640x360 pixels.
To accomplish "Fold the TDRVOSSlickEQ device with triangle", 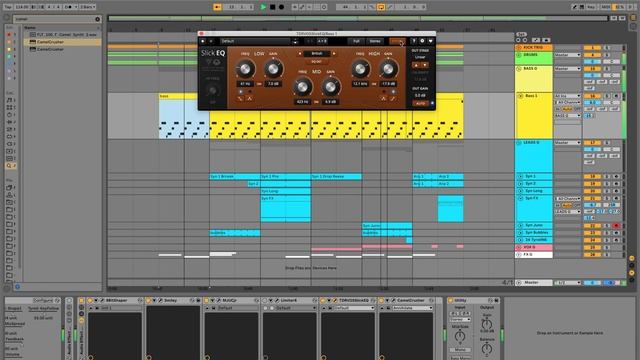I will [329, 300].
